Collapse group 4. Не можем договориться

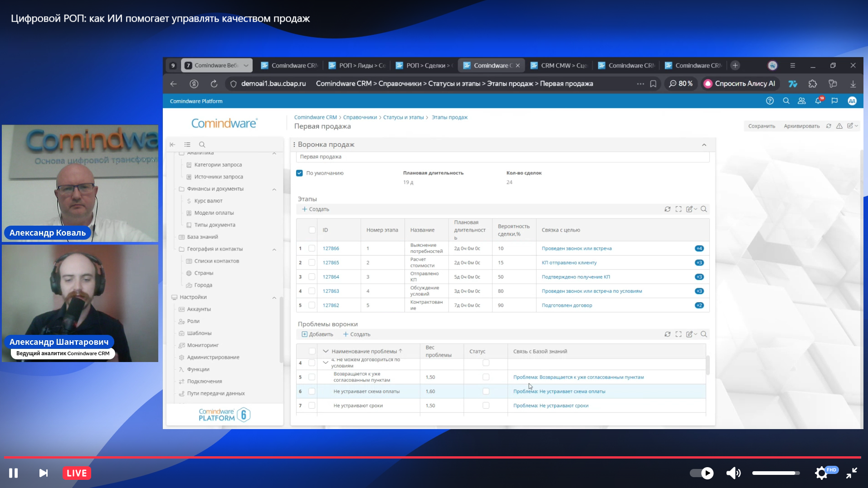point(326,362)
